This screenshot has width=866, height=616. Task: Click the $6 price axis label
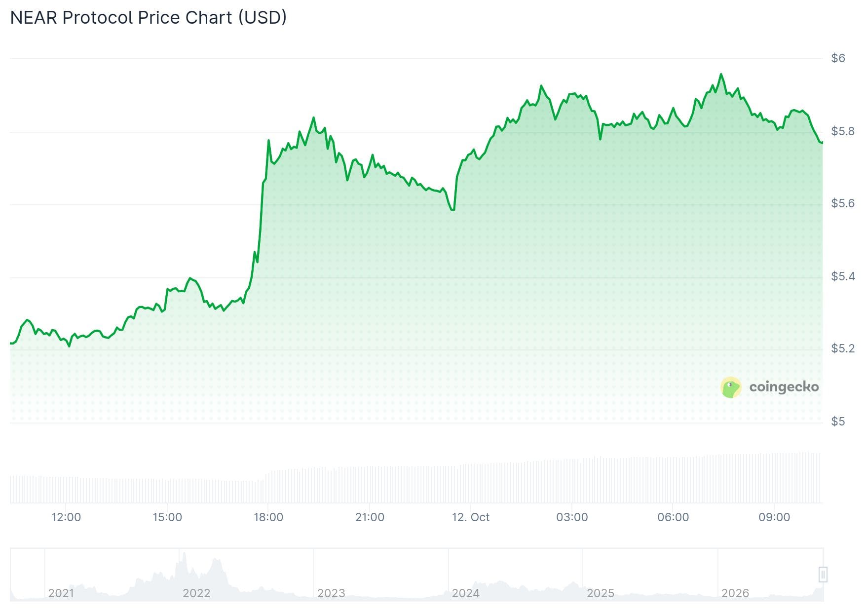tap(838, 58)
